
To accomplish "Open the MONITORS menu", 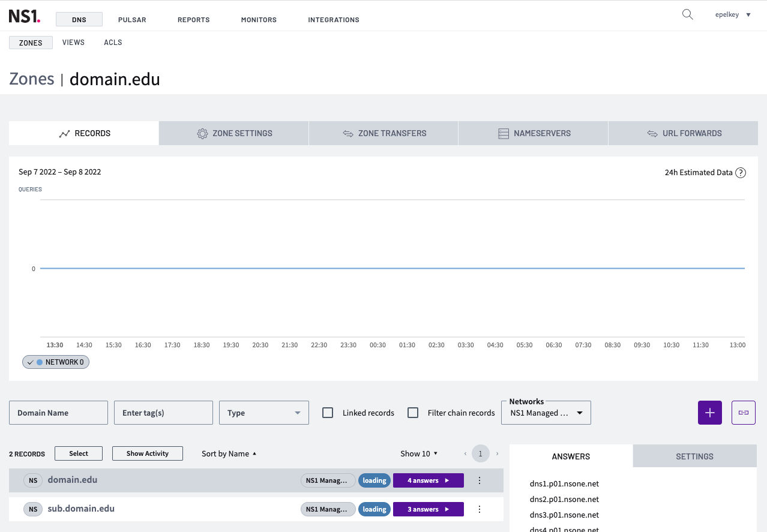I will 259,20.
